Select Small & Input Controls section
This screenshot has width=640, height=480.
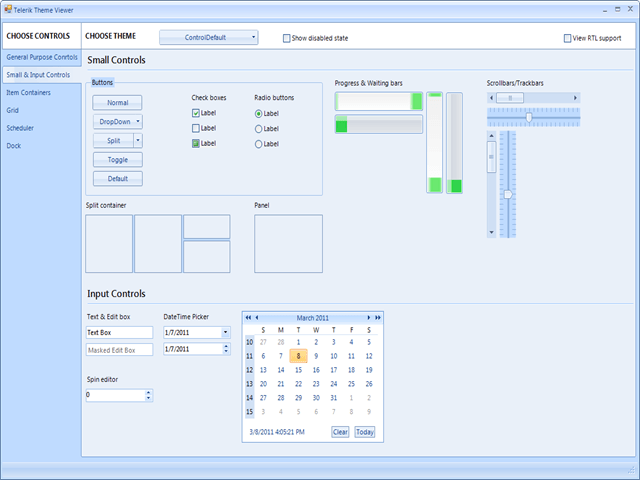[42, 75]
